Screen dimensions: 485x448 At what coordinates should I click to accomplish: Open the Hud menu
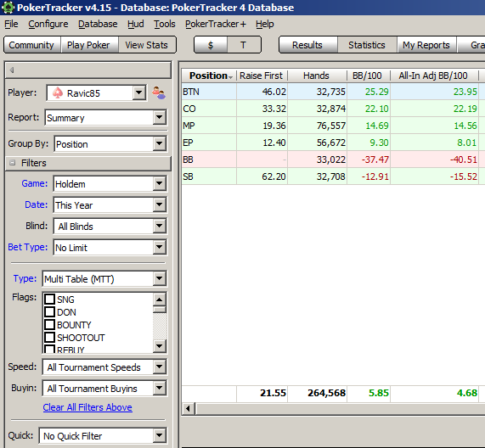click(136, 24)
